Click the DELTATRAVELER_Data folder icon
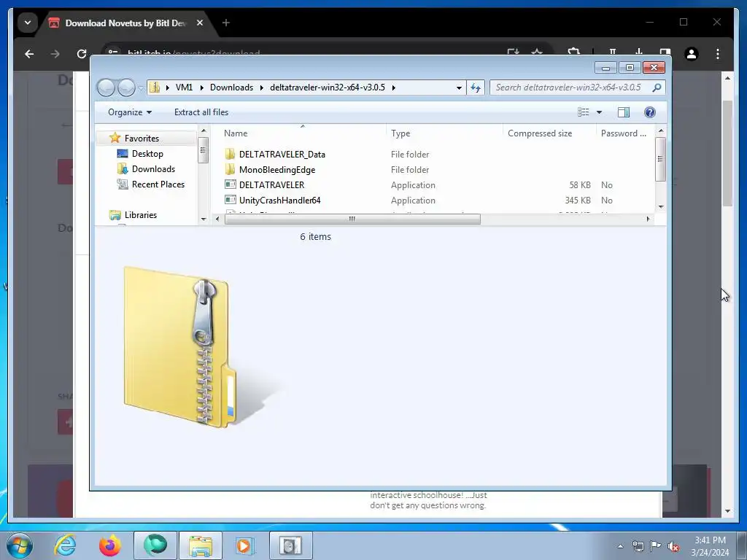 point(230,154)
